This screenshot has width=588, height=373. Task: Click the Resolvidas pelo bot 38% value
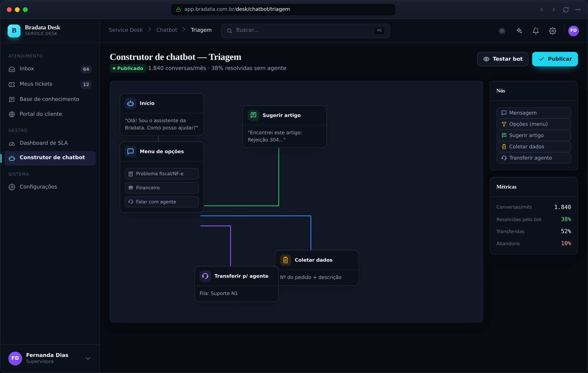tap(566, 219)
